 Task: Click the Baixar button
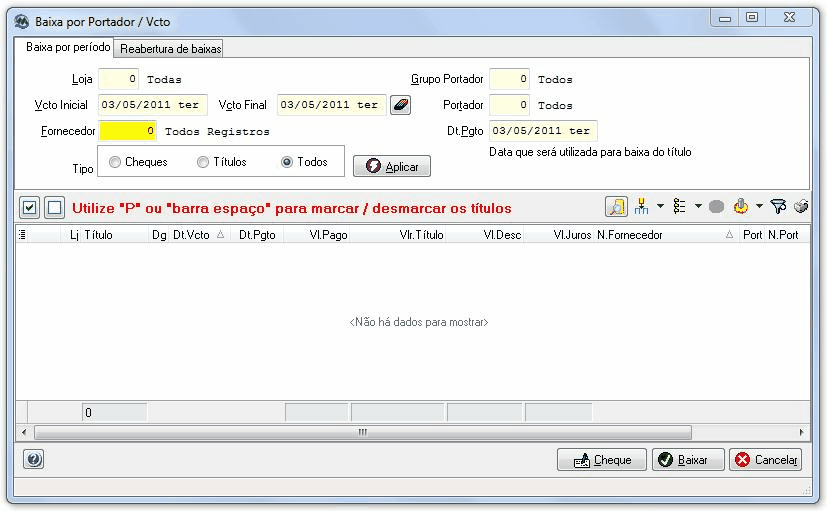688,460
